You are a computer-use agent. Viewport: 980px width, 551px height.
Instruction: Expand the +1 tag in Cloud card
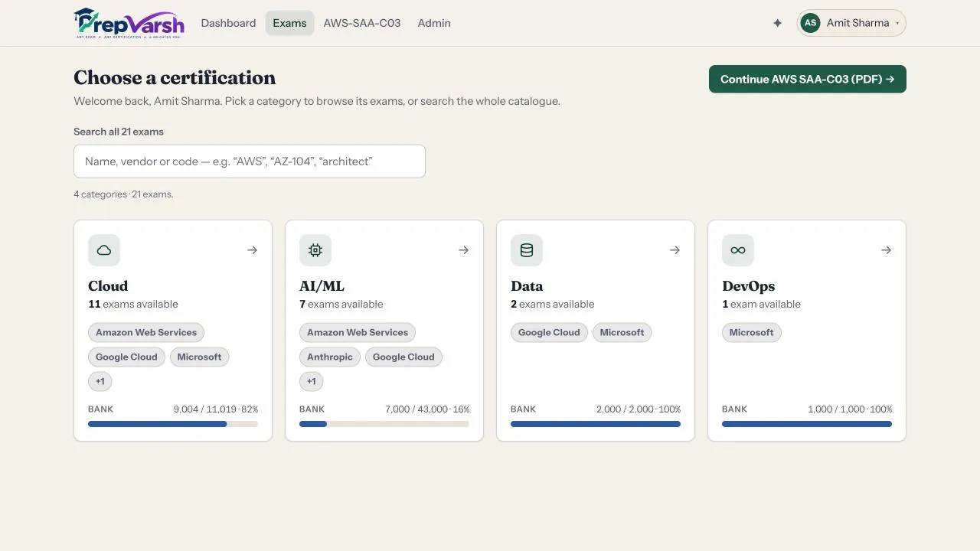pyautogui.click(x=100, y=381)
